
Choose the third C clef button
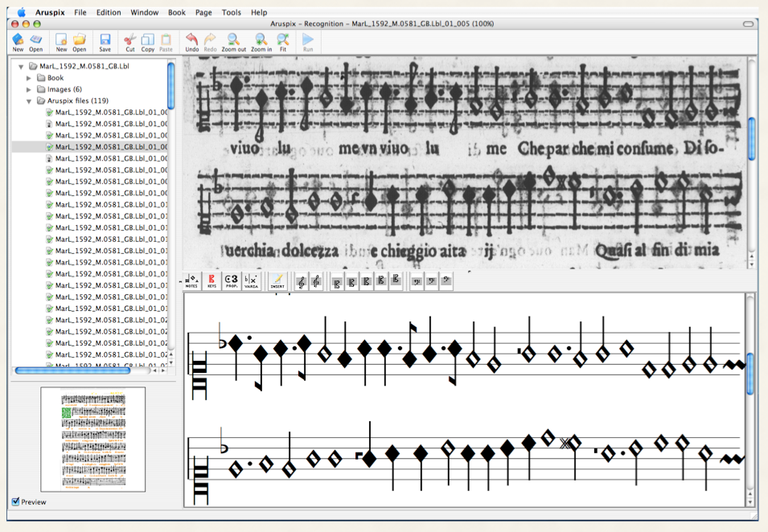pos(367,282)
